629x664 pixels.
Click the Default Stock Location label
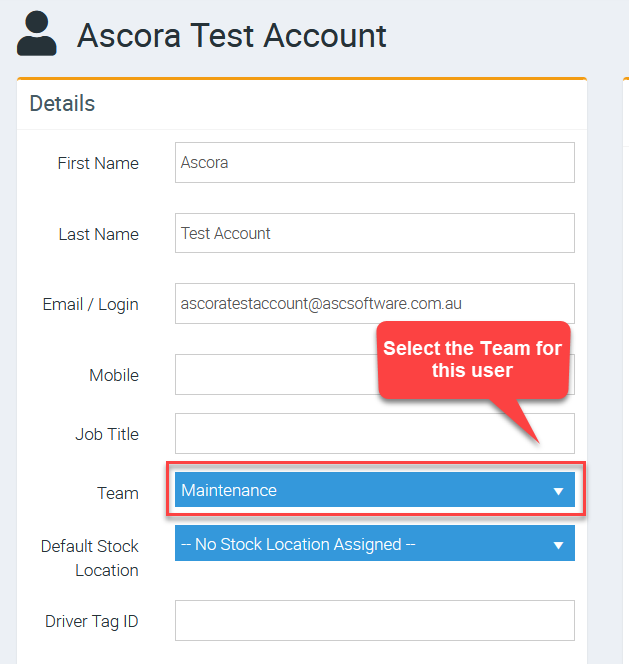click(90, 558)
